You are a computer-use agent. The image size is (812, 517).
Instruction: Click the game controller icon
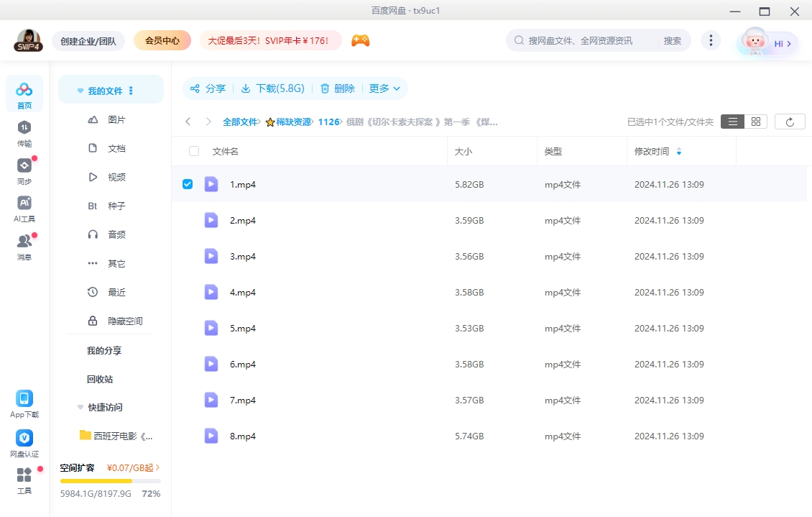[x=361, y=40]
